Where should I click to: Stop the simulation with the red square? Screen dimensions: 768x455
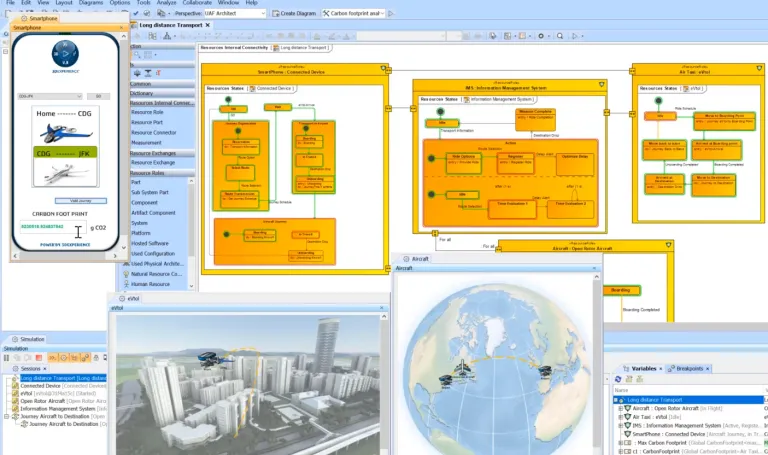tap(39, 358)
